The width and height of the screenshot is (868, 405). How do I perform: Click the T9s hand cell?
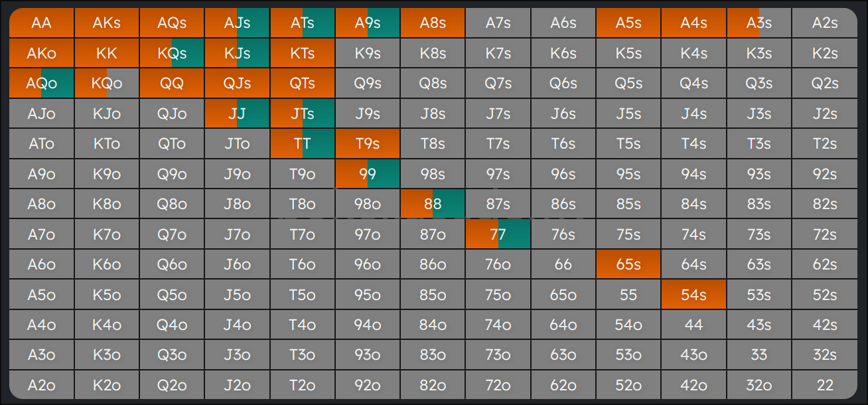coord(368,143)
